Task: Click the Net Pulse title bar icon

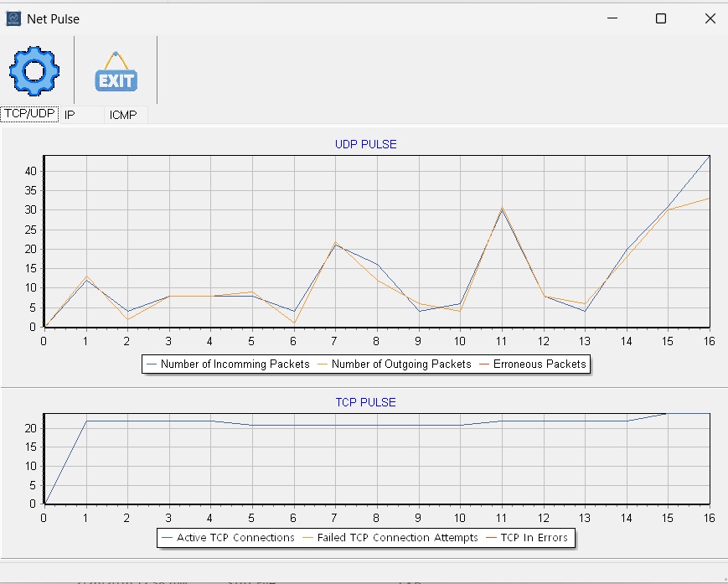Action: coord(12,18)
